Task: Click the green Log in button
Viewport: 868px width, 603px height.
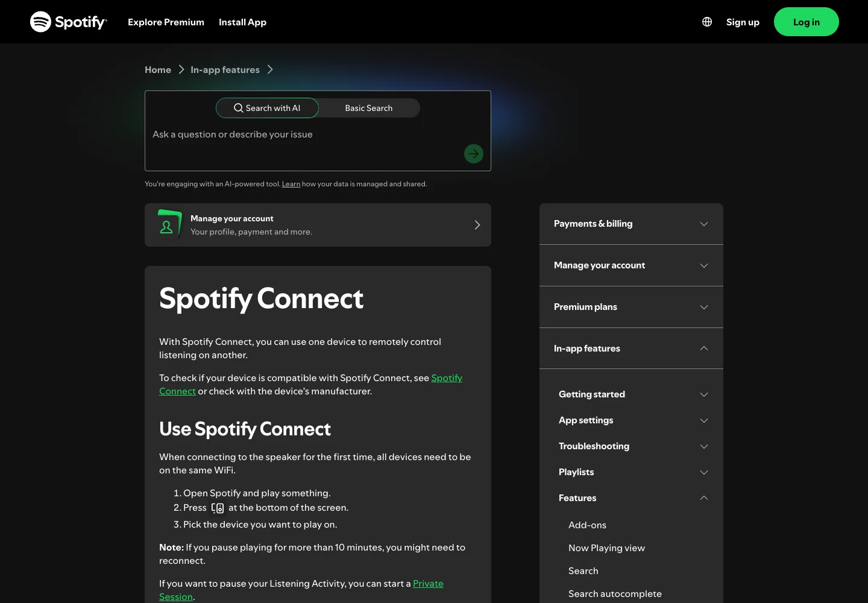Action: pos(807,22)
